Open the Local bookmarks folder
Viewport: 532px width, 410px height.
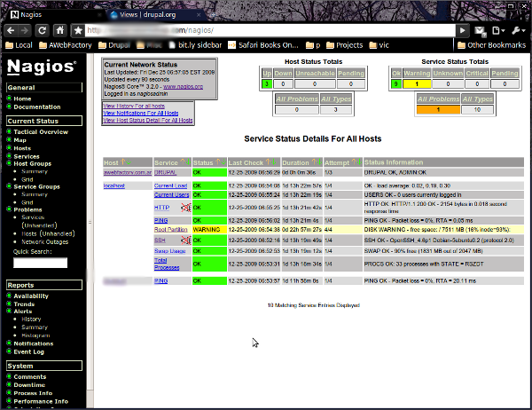(x=19, y=45)
